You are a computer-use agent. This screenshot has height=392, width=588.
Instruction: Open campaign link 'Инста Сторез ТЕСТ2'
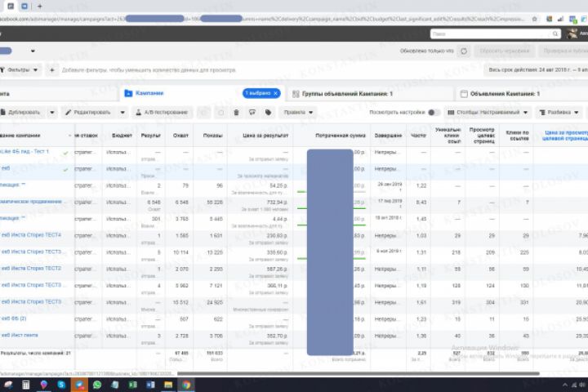point(31,269)
